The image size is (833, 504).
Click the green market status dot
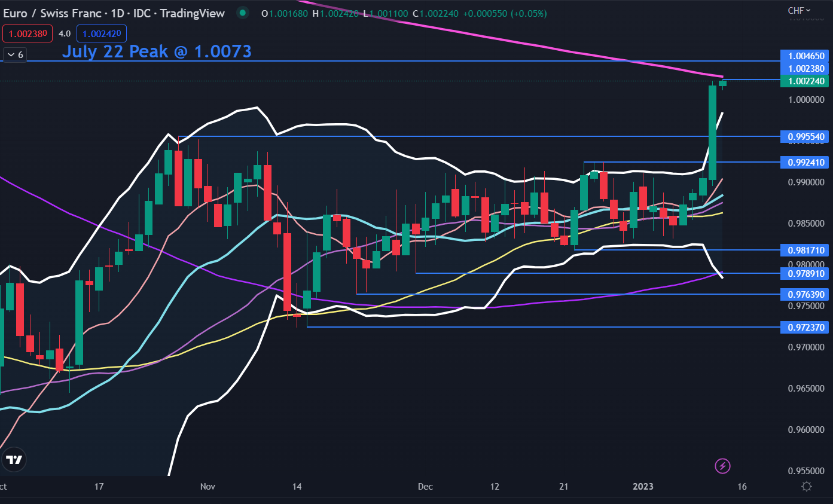tap(242, 13)
